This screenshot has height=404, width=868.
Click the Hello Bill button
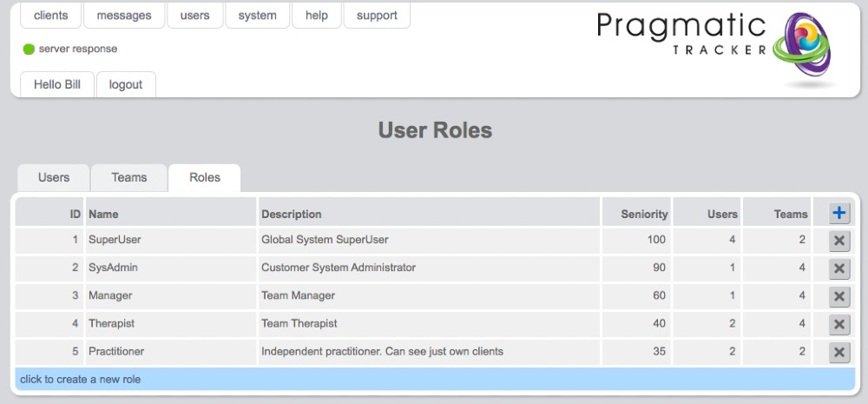pyautogui.click(x=57, y=84)
